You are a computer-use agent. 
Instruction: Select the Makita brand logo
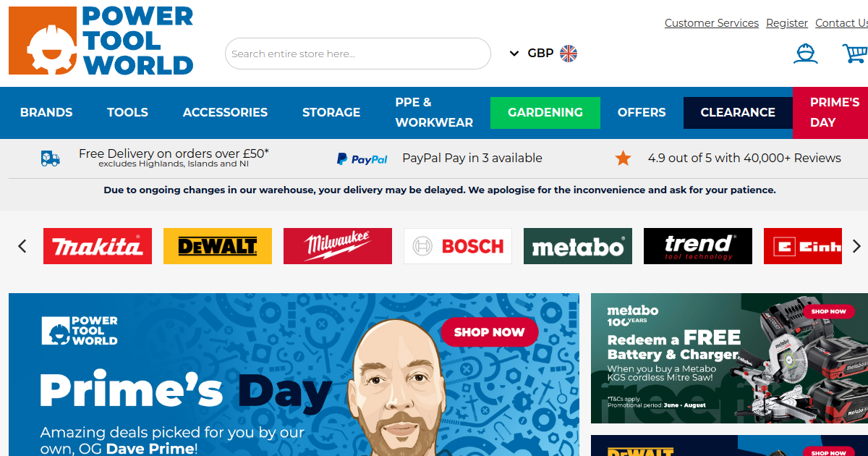(x=98, y=246)
